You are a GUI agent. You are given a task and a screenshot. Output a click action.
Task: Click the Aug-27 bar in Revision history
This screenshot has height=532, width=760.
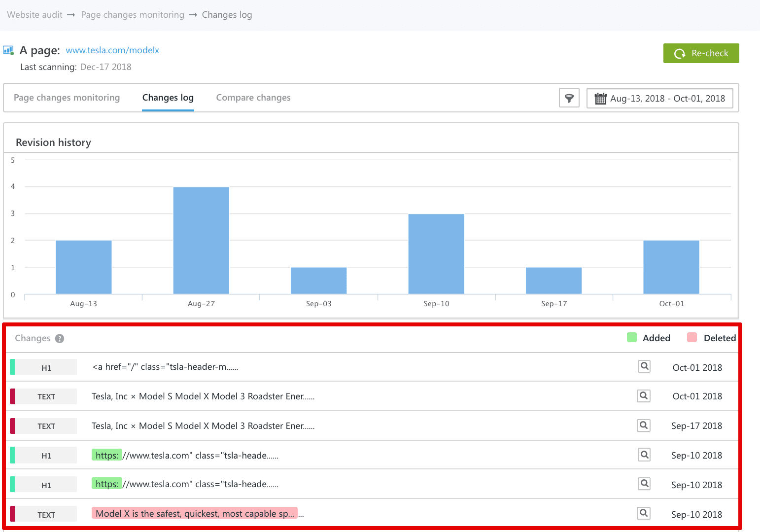pyautogui.click(x=201, y=241)
